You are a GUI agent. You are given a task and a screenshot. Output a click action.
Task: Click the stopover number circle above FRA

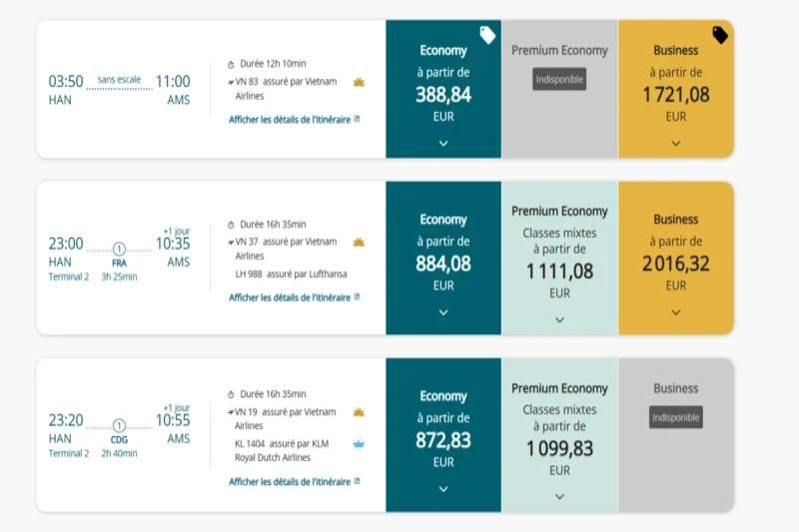pos(119,249)
